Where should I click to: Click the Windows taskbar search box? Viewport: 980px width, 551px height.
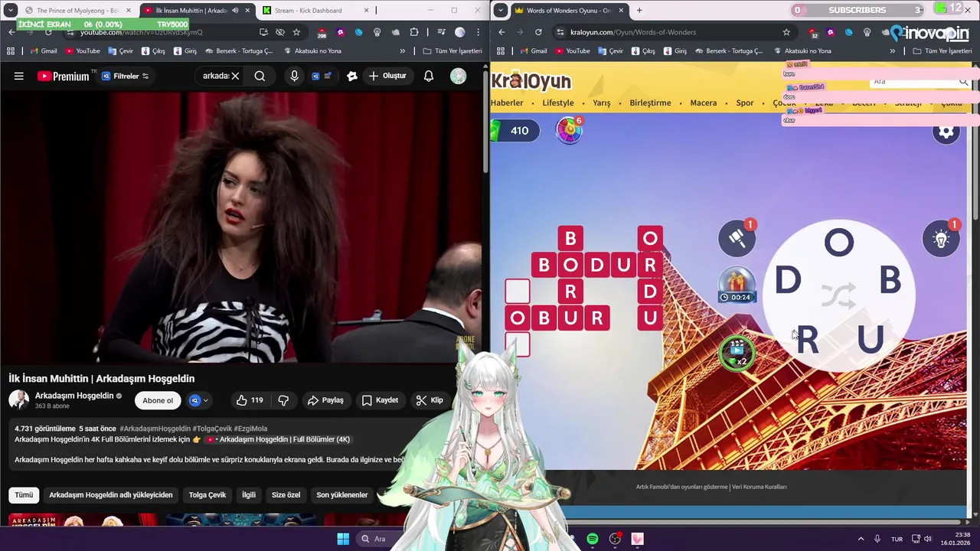pos(378,539)
